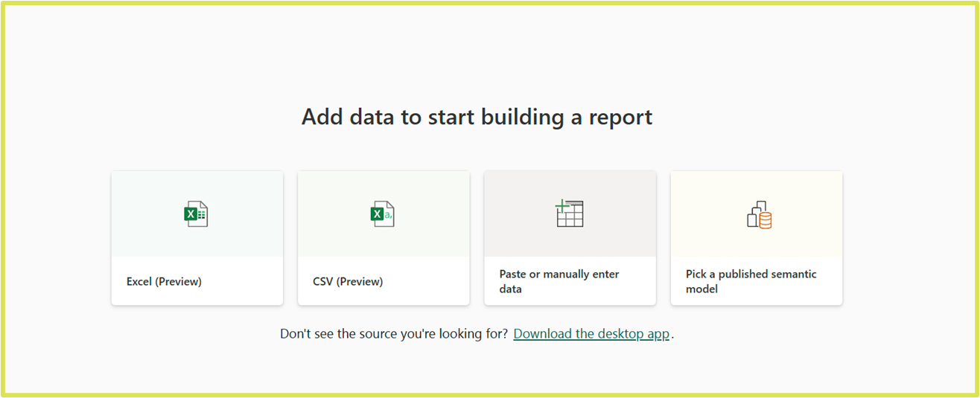Click the table grid icon for manual data
This screenshot has width=980, height=398.
click(x=570, y=214)
